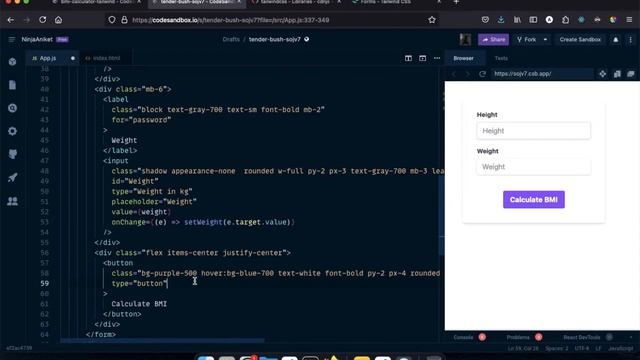Click the Weight input field
Viewport: 640px width, 360px height.
[x=533, y=167]
